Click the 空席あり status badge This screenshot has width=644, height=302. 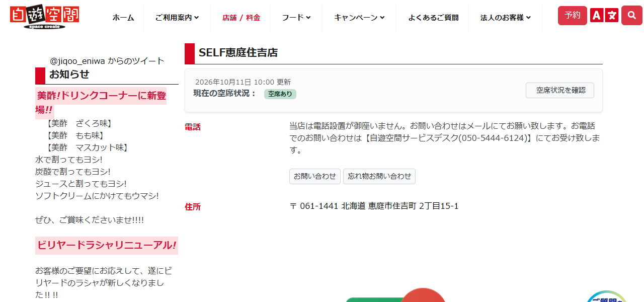click(280, 94)
